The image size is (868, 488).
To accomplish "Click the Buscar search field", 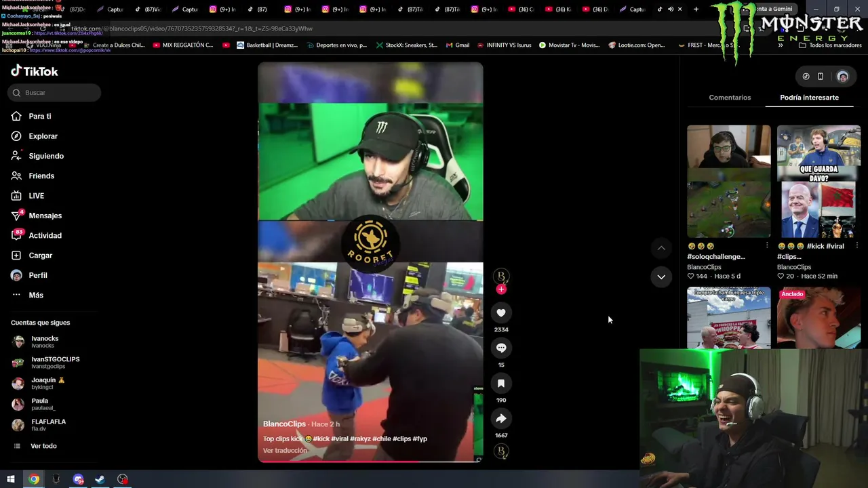I will pyautogui.click(x=54, y=93).
